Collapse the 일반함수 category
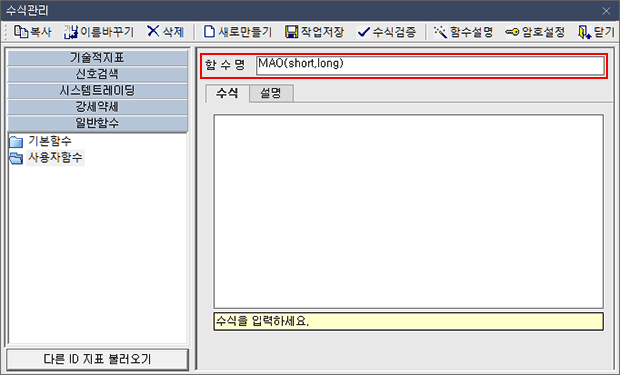 click(97, 123)
